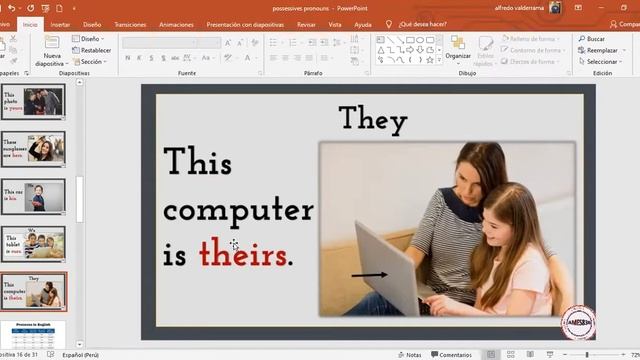Increase font size icon

tap(228, 42)
